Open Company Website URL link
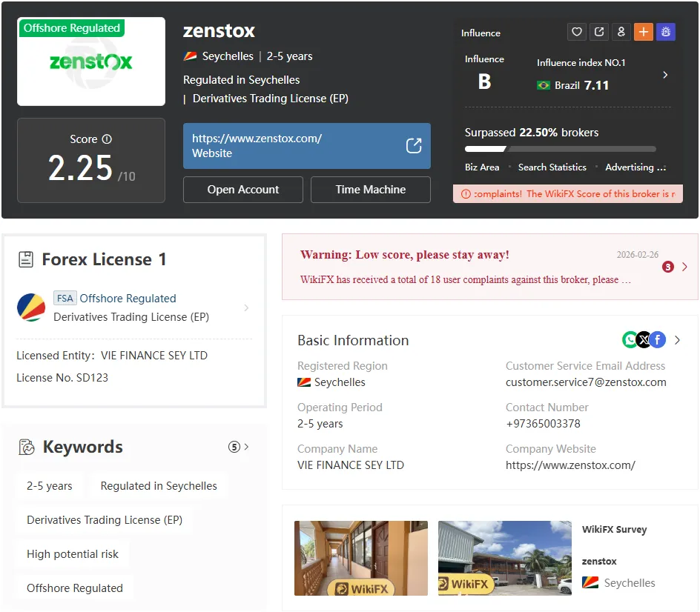This screenshot has height=612, width=700. [570, 465]
